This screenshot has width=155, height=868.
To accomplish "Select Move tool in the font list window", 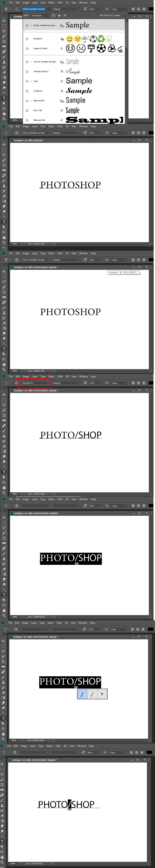I will [4, 20].
